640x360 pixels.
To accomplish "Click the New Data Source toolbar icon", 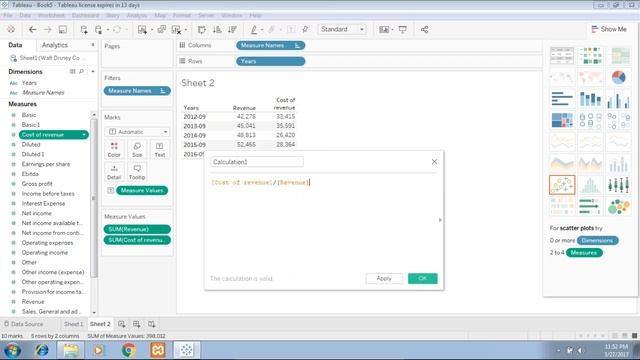I will pos(84,29).
